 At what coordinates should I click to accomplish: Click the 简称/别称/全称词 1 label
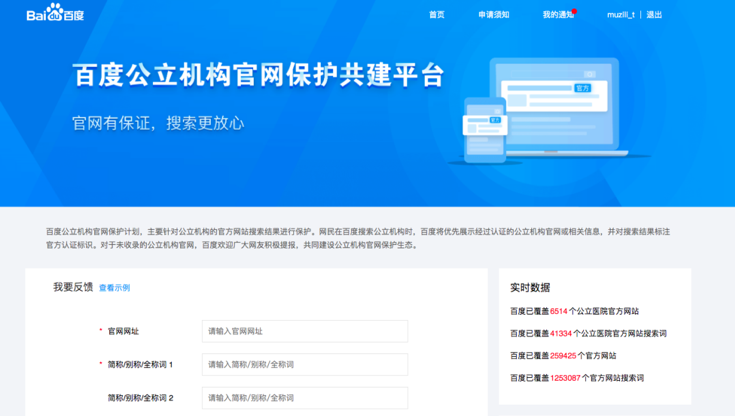pyautogui.click(x=140, y=364)
